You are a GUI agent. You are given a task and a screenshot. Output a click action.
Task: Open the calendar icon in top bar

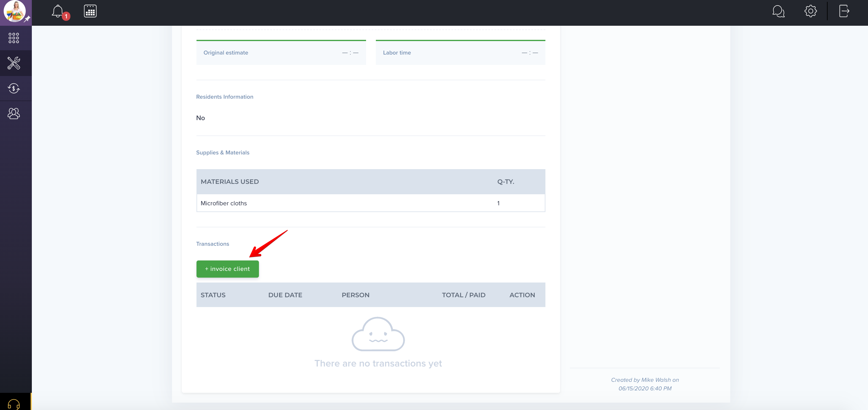[x=90, y=11]
